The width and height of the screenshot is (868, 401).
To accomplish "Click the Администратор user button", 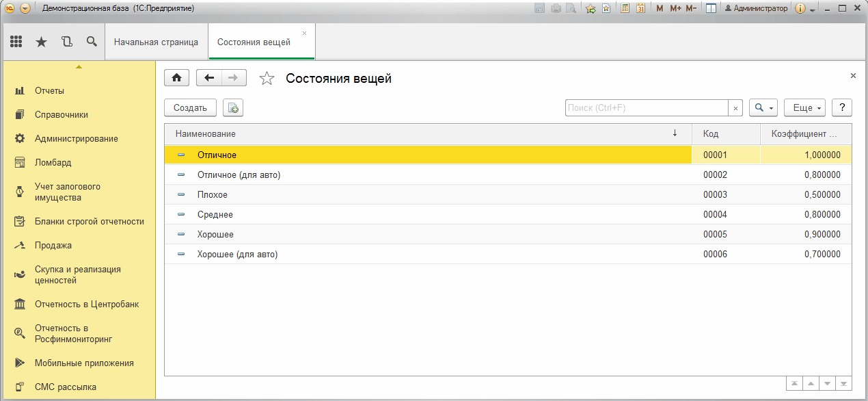I will point(756,9).
